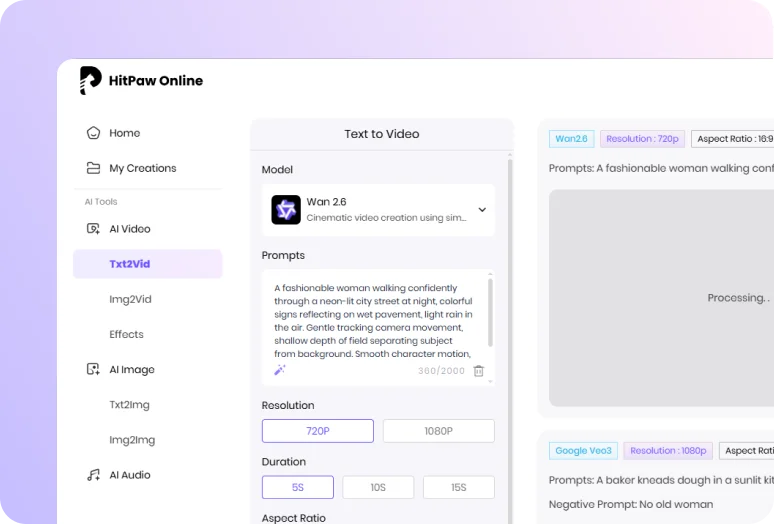
Task: Expand the Wan 2.6 model dropdown chevron
Action: (482, 210)
